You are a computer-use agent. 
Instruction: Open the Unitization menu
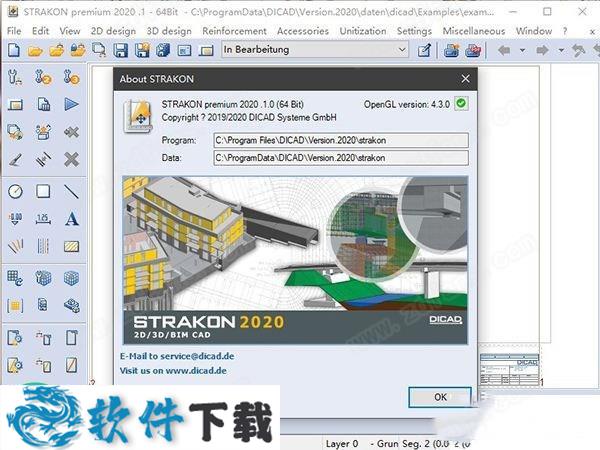point(363,31)
